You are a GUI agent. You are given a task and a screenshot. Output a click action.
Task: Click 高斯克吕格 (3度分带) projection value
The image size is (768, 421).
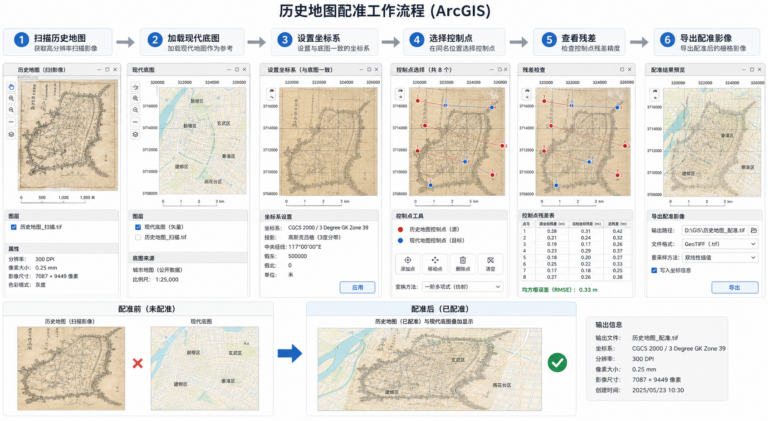[x=314, y=237]
